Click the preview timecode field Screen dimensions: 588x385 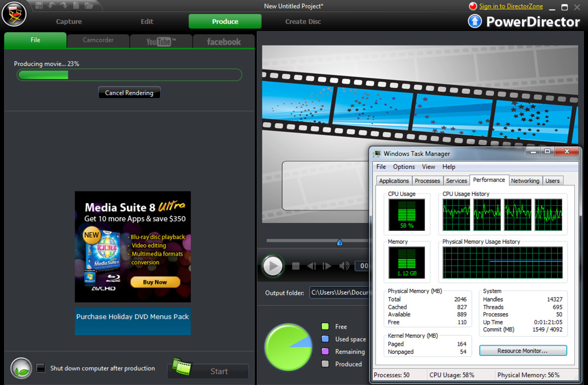pos(362,266)
